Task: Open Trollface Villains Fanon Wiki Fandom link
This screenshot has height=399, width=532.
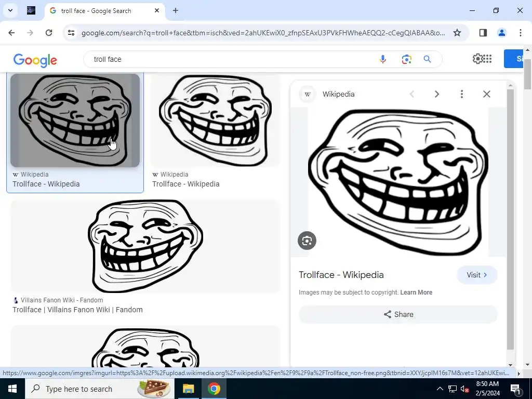Action: [78, 310]
